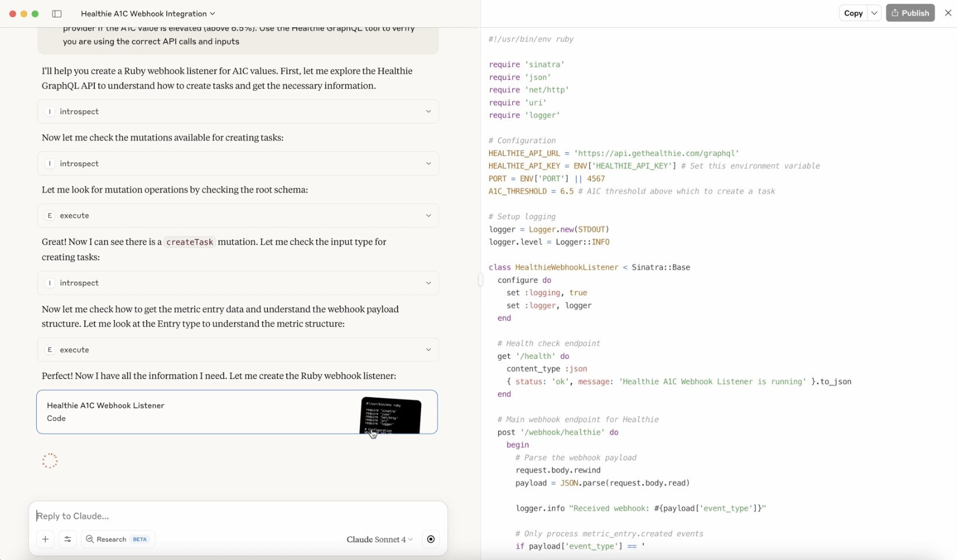Click the green macOS fullscreen button

[35, 13]
